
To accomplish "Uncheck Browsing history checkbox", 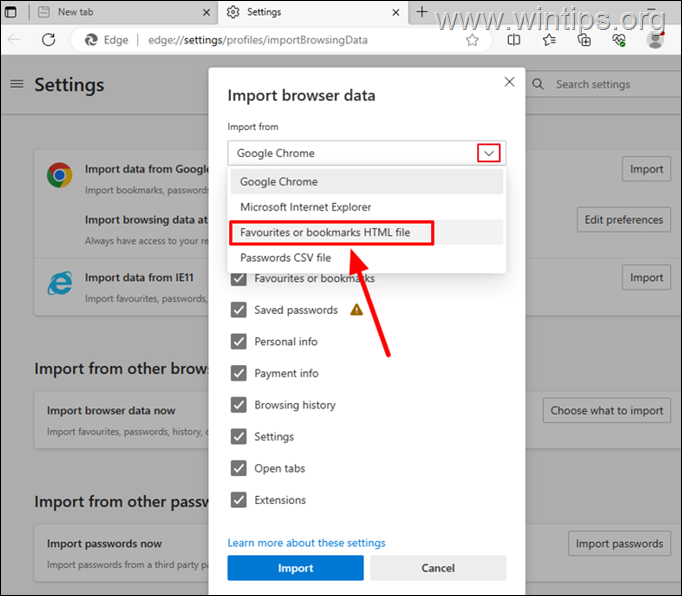I will (x=238, y=405).
